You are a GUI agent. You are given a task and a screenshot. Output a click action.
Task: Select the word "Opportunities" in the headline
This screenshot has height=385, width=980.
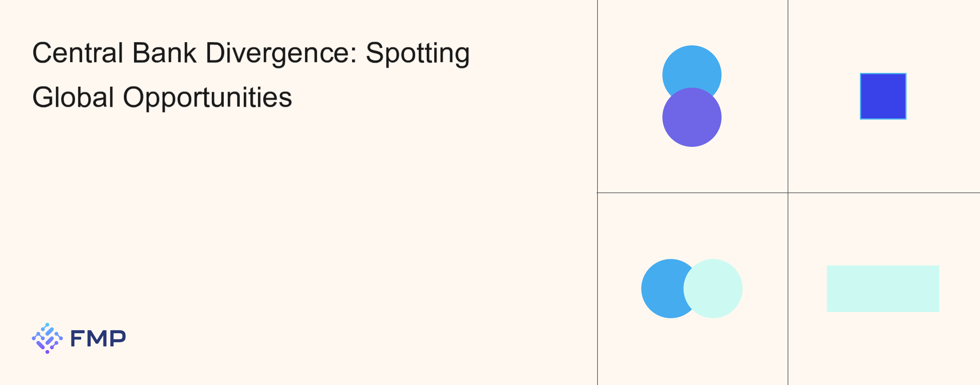207,97
